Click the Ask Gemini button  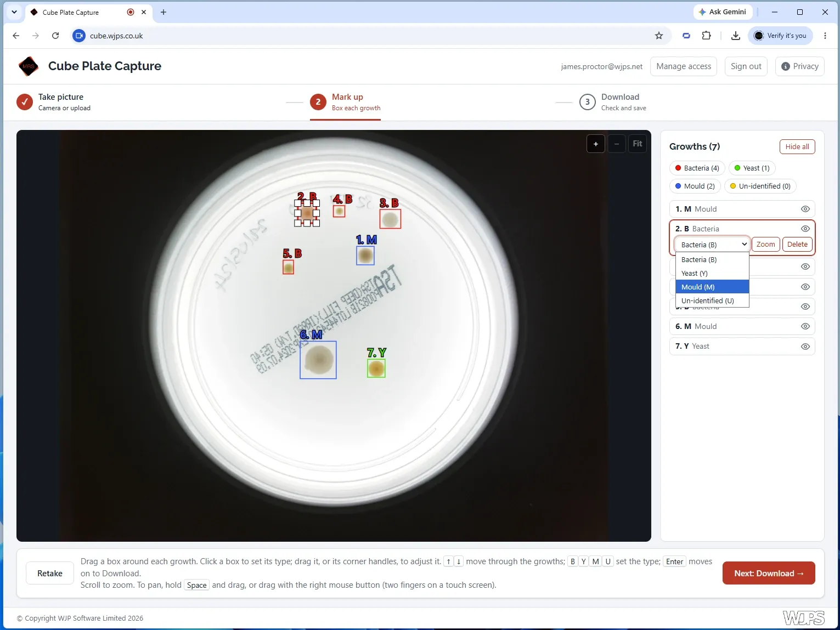(x=723, y=12)
